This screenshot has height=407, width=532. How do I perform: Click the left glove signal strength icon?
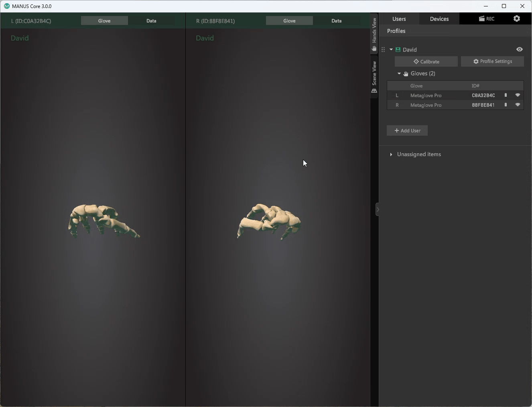tap(518, 96)
